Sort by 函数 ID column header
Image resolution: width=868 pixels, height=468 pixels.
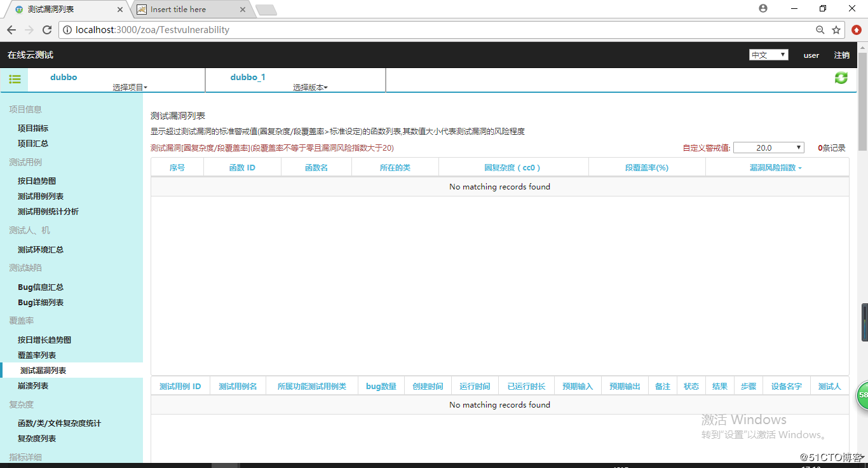[x=242, y=168]
